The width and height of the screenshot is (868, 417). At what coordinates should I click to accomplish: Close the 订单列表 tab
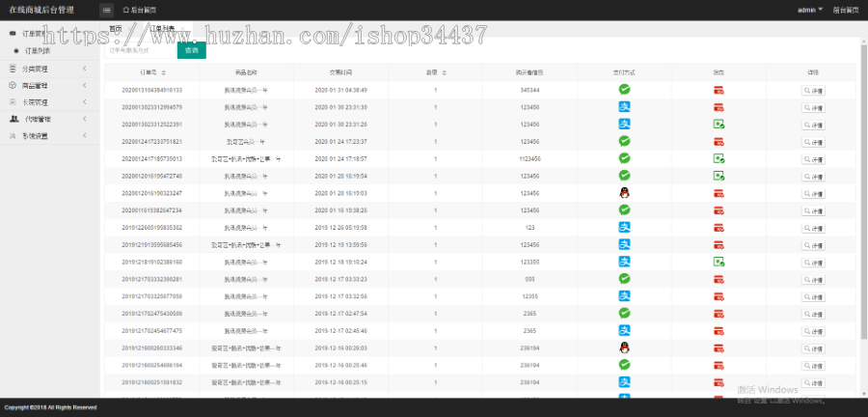click(x=182, y=29)
